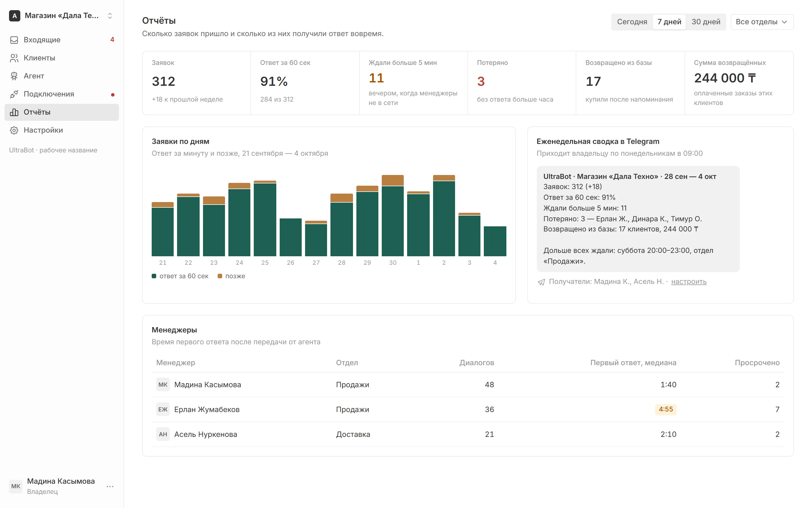
Task: Click the МК avatar in the managers table
Action: [x=163, y=385]
